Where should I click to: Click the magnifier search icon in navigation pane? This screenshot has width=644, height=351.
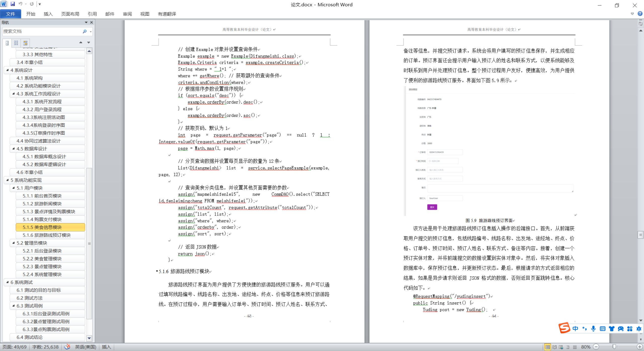click(x=85, y=31)
